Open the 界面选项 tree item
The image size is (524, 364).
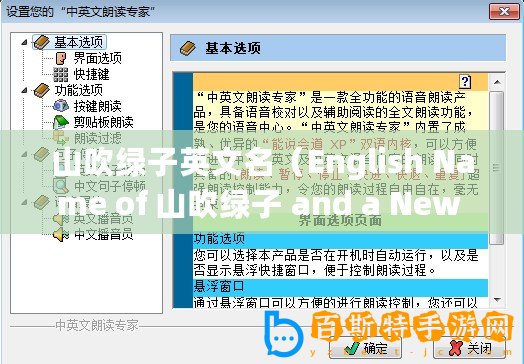pos(98,58)
